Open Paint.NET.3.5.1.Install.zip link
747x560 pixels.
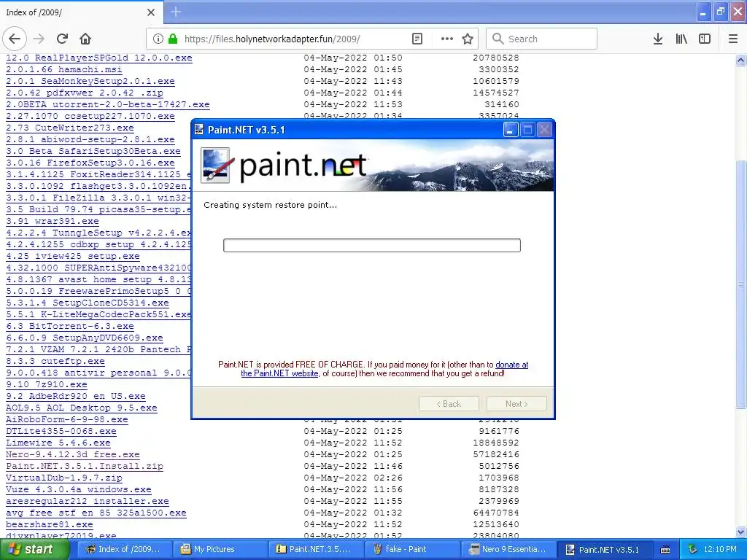(x=85, y=466)
